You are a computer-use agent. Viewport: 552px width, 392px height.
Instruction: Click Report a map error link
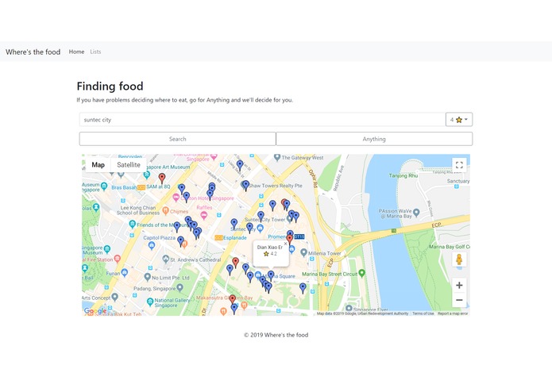(x=453, y=313)
